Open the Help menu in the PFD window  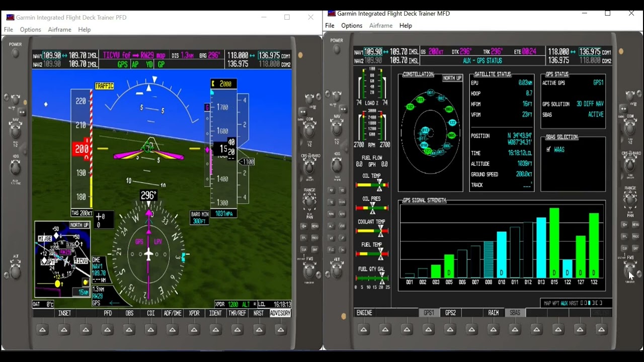84,30
